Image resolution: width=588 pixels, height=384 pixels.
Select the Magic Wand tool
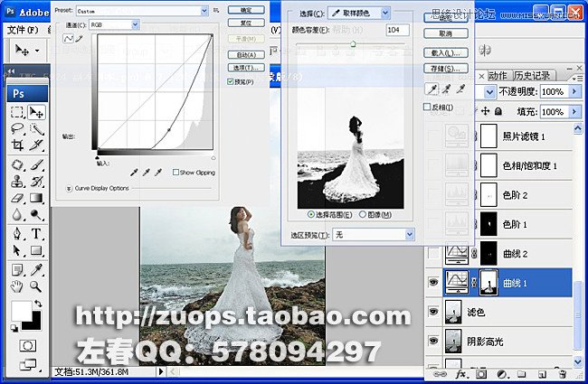(36, 129)
